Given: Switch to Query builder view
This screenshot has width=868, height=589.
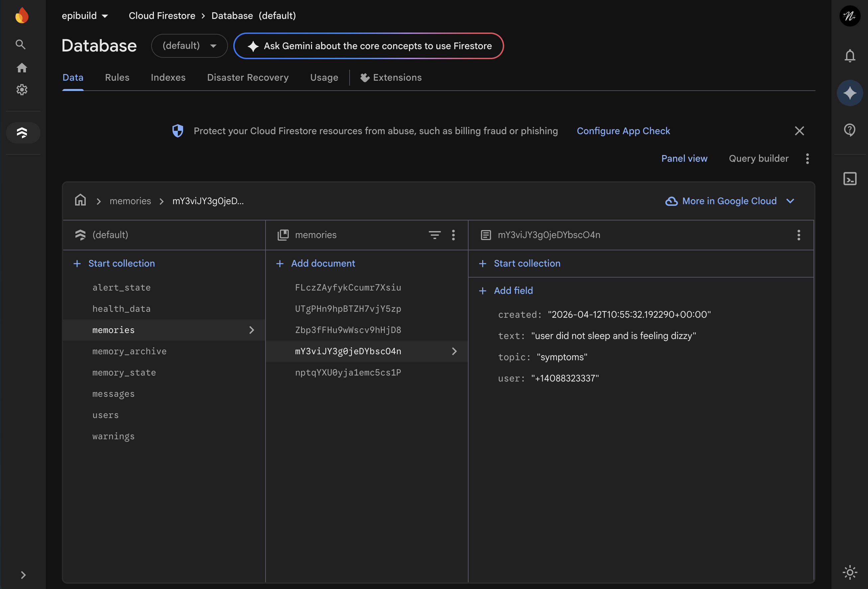Looking at the screenshot, I should [x=759, y=159].
